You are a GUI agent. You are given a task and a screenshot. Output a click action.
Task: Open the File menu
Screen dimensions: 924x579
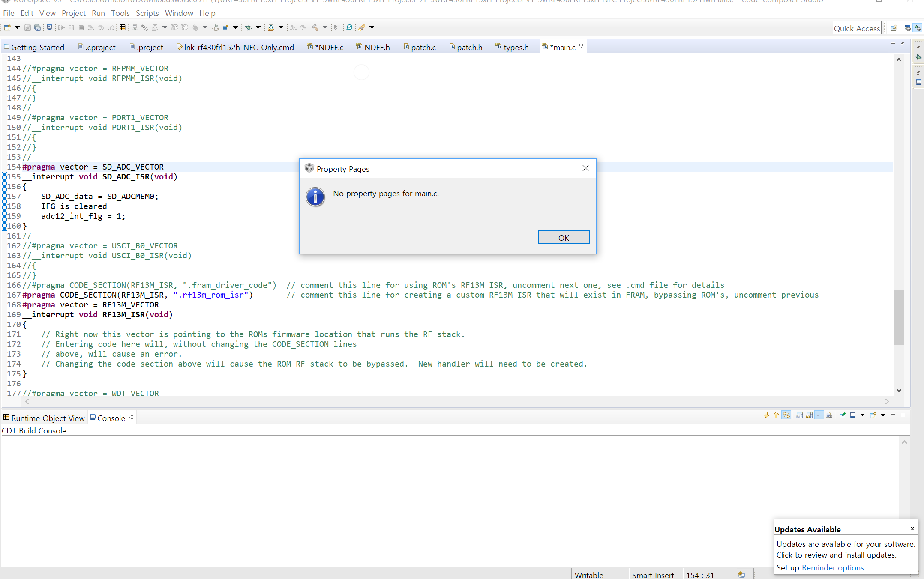pyautogui.click(x=9, y=13)
